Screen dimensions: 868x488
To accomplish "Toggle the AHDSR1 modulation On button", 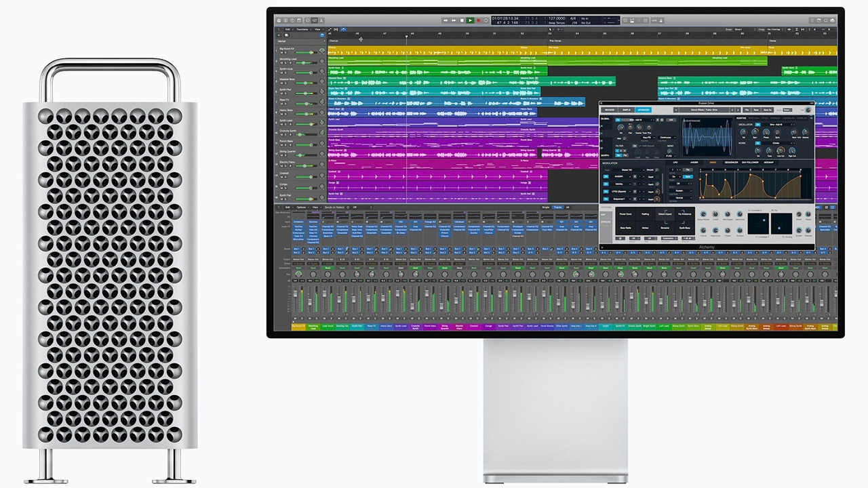I will click(606, 176).
